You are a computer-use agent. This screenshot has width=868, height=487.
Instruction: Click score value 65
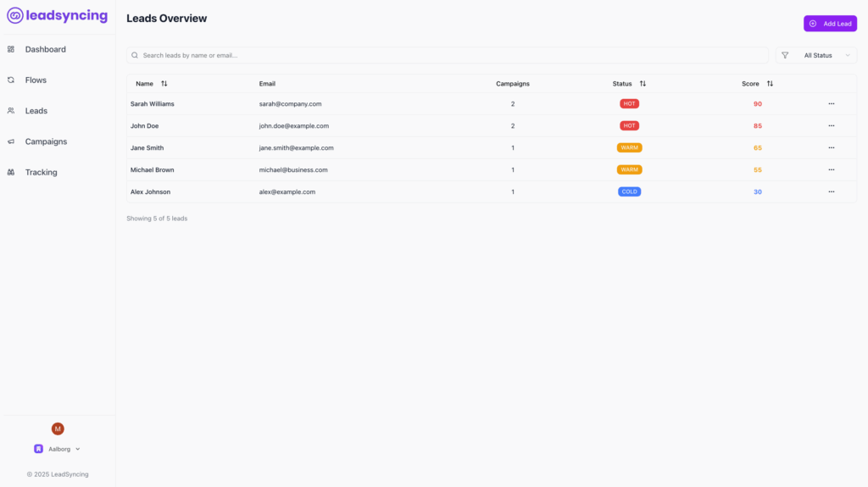(757, 147)
